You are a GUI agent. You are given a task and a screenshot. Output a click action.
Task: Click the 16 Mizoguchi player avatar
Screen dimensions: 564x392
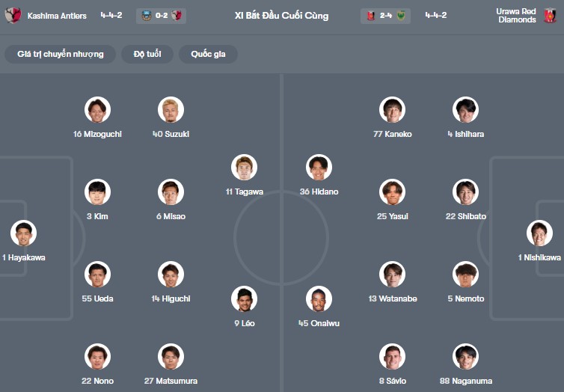pos(97,110)
